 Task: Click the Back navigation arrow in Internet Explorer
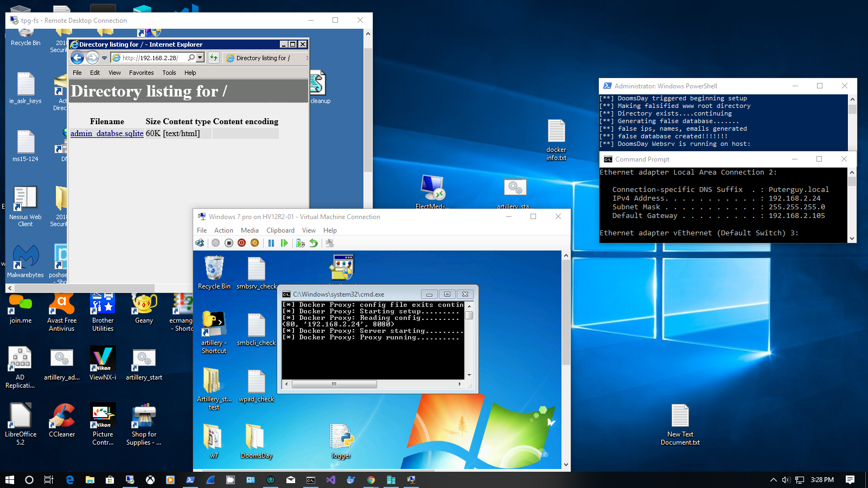point(77,57)
